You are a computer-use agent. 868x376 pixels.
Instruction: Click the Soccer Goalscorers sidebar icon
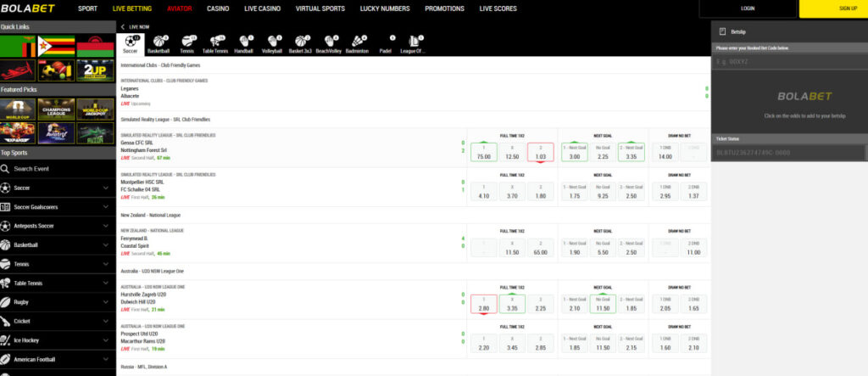(x=5, y=207)
